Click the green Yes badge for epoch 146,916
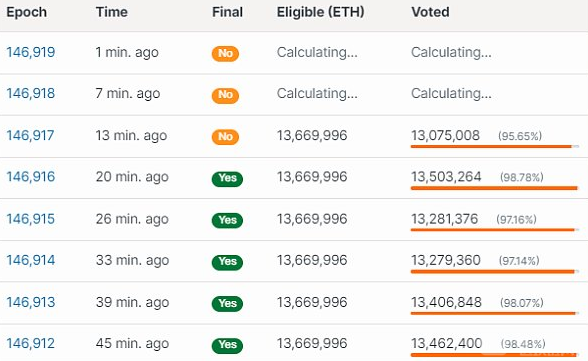The height and width of the screenshot is (361, 588). (227, 178)
